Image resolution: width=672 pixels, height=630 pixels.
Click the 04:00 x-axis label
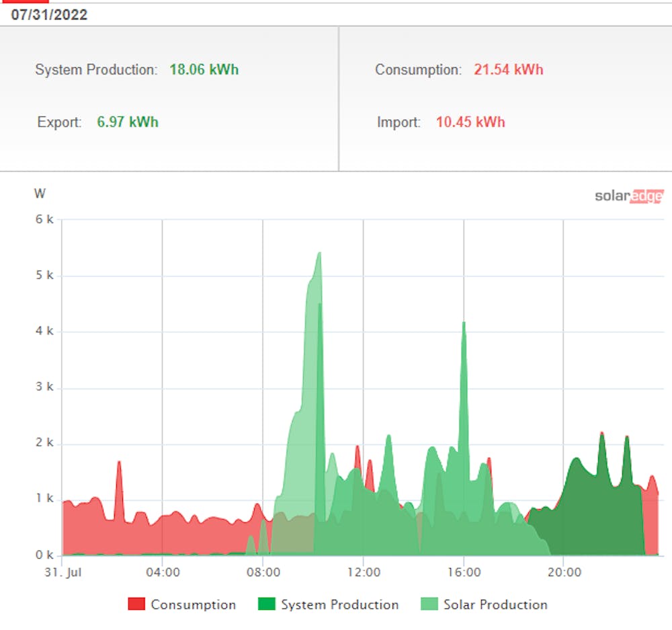point(163,572)
